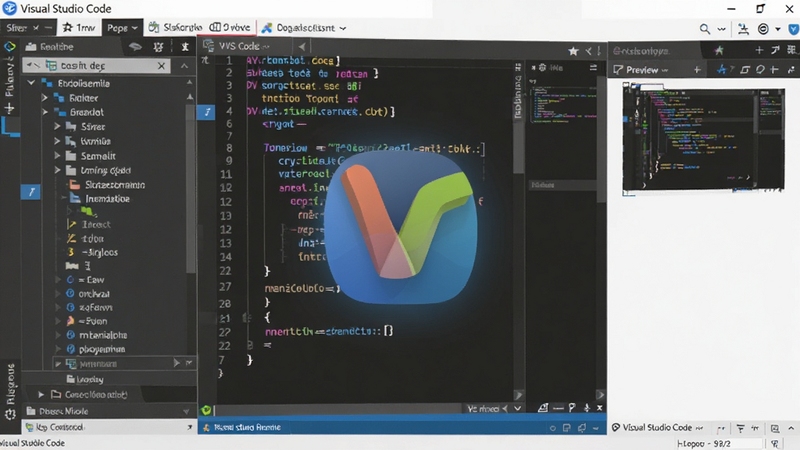Expand the Ridær folder
Screen dimensions: 800x450
[x=45, y=97]
